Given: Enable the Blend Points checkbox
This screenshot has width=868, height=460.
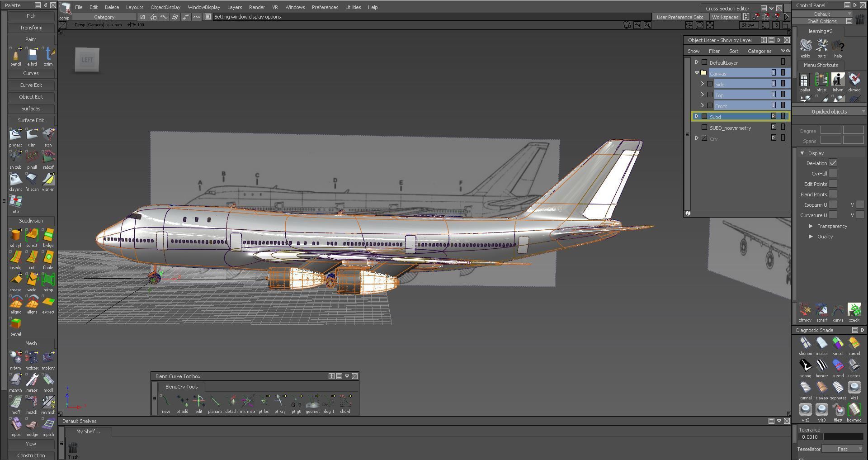Looking at the screenshot, I should 833,194.
